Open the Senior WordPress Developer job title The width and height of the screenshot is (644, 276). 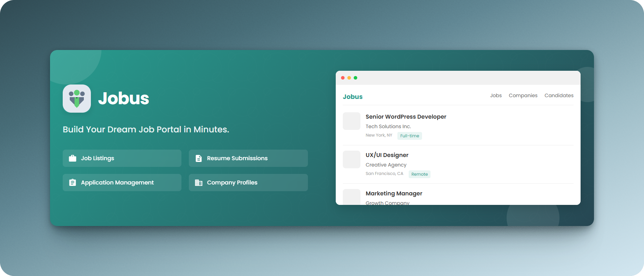(x=406, y=117)
